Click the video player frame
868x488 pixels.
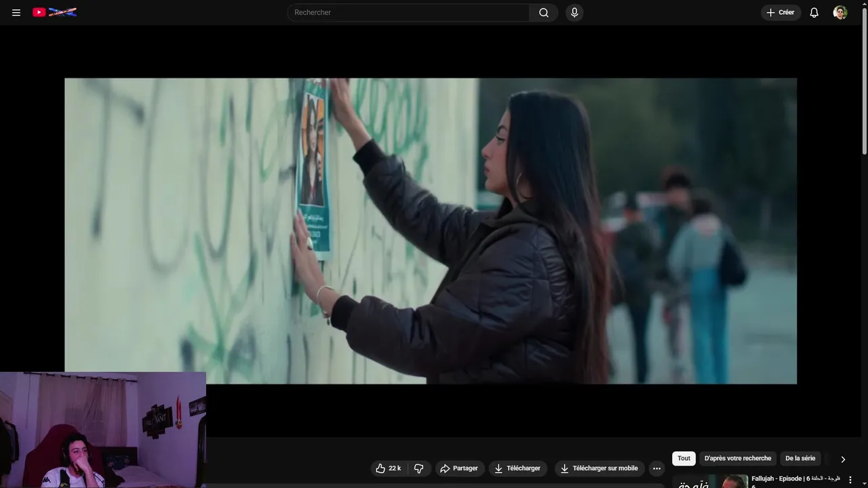[431, 231]
